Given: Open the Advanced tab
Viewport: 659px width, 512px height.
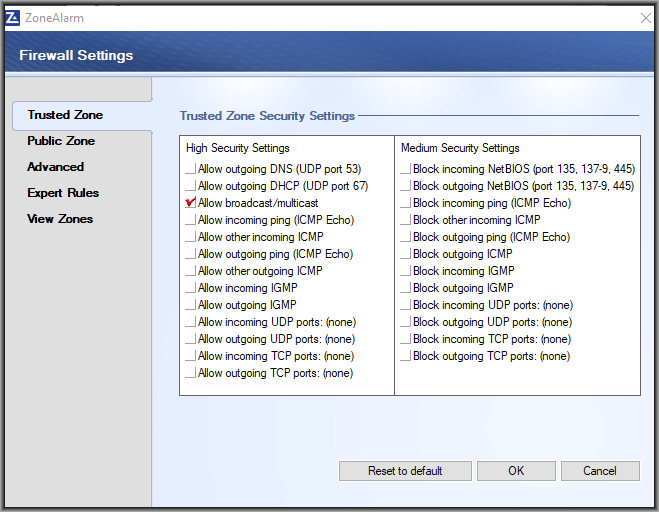Looking at the screenshot, I should (55, 167).
